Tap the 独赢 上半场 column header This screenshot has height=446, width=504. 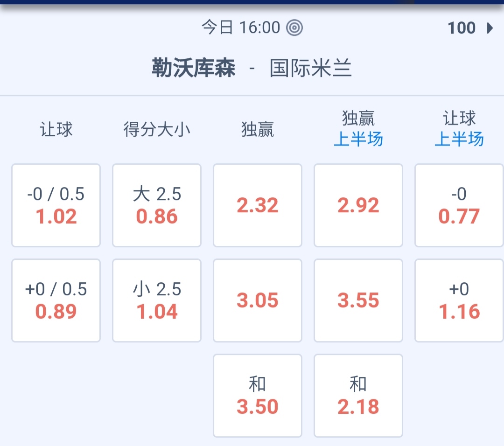click(x=358, y=129)
